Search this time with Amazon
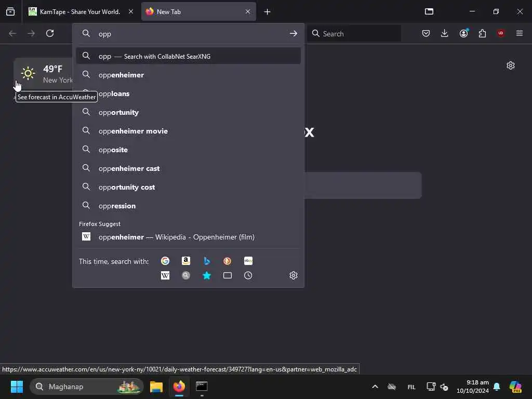 tap(186, 261)
